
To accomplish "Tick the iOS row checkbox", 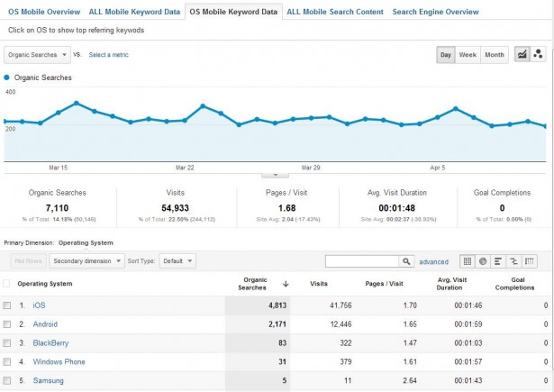I will coord(6,305).
